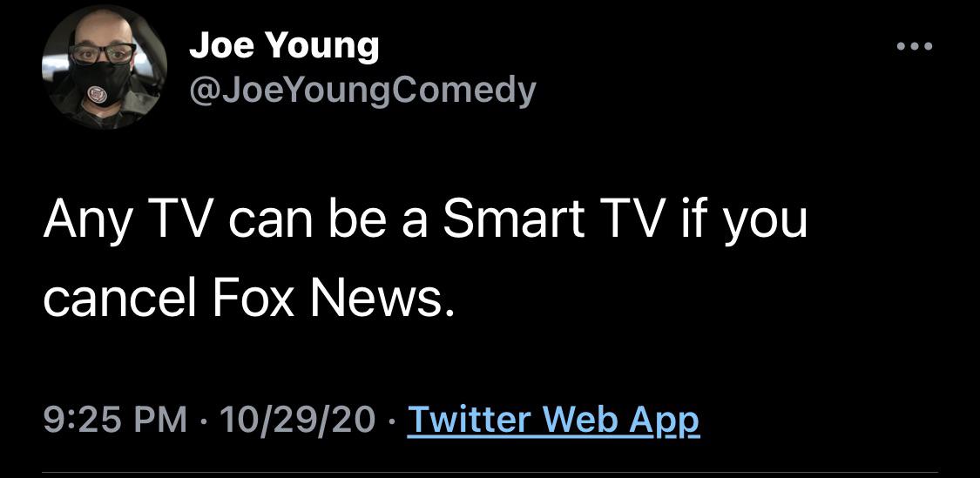Click the word "cancel" in the tweet
Screen dimensions: 980x478
(x=121, y=299)
